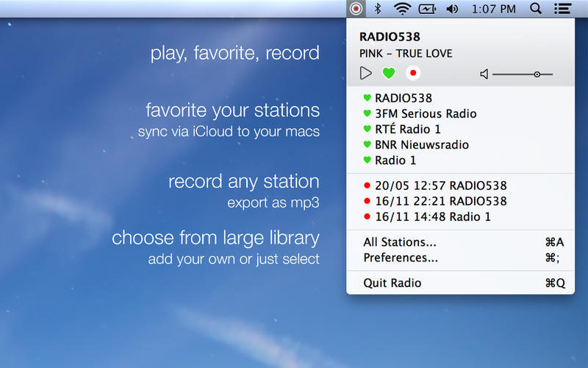Play BNR Nieuwsradio station
The height and width of the screenshot is (368, 588).
(x=421, y=145)
